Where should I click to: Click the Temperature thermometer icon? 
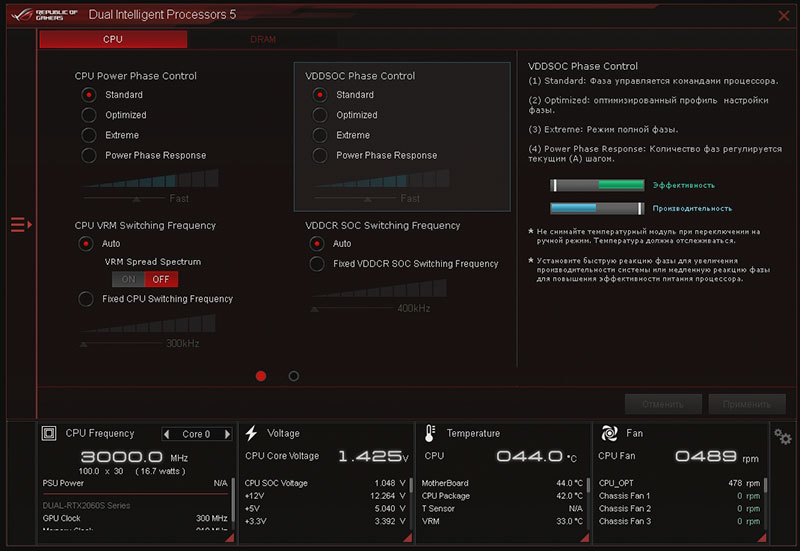point(430,433)
